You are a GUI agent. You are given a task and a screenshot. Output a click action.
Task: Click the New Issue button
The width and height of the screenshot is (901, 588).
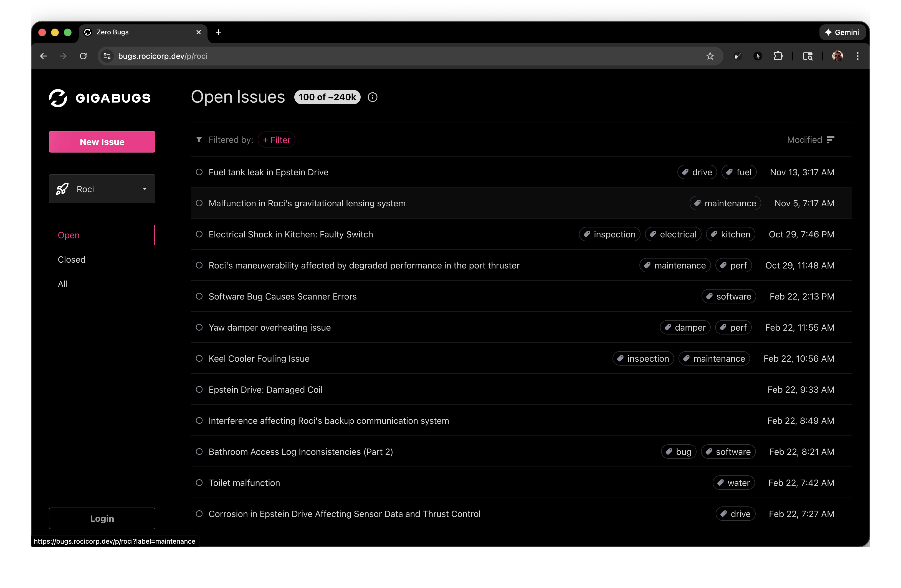click(x=102, y=142)
